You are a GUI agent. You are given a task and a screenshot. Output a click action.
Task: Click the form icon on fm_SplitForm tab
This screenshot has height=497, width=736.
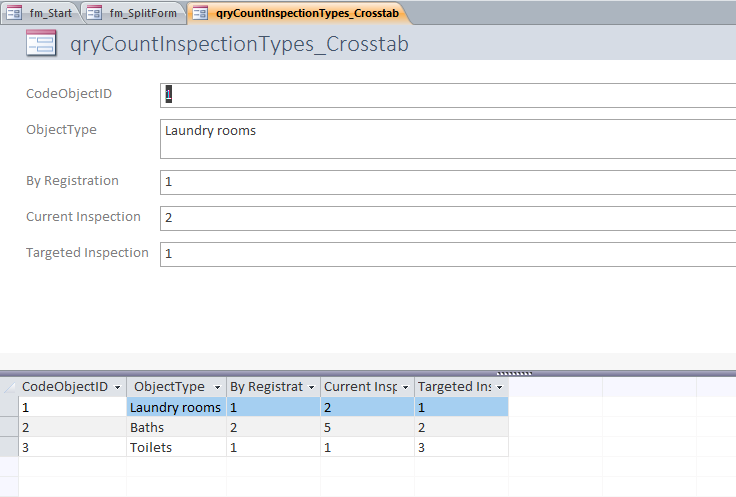coord(94,13)
